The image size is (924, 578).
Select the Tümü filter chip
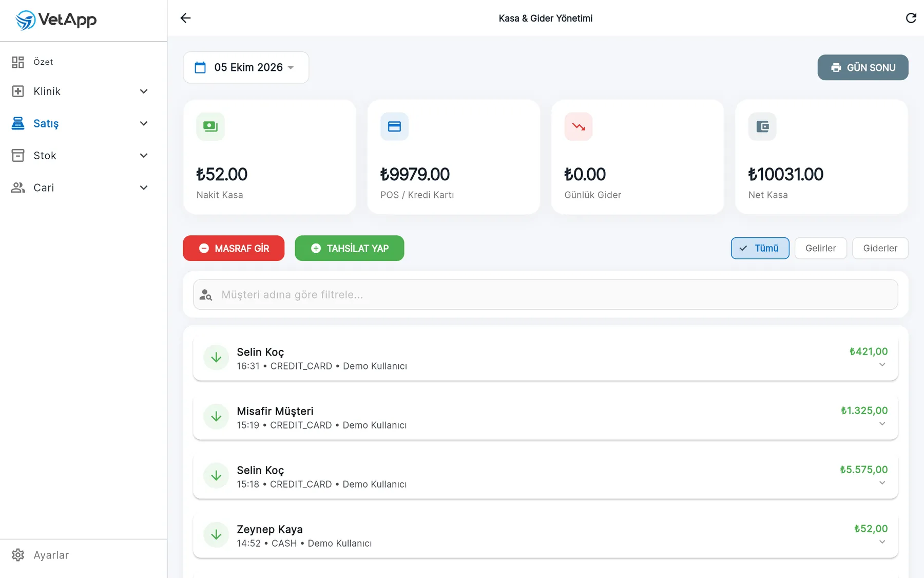click(760, 248)
